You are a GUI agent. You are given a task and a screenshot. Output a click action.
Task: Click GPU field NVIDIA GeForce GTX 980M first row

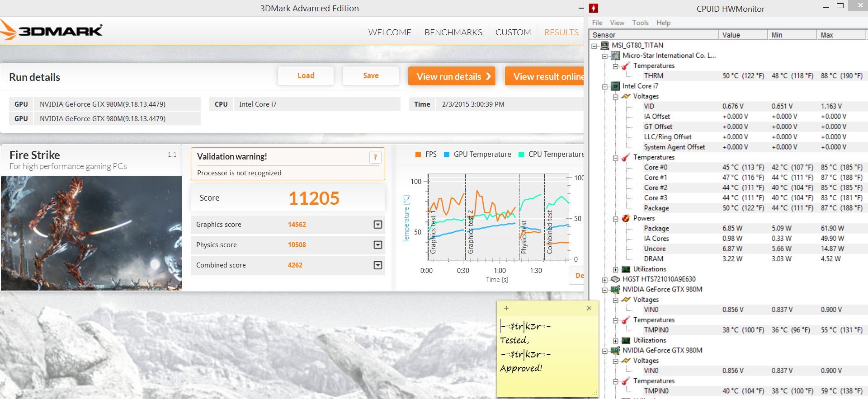coord(118,104)
